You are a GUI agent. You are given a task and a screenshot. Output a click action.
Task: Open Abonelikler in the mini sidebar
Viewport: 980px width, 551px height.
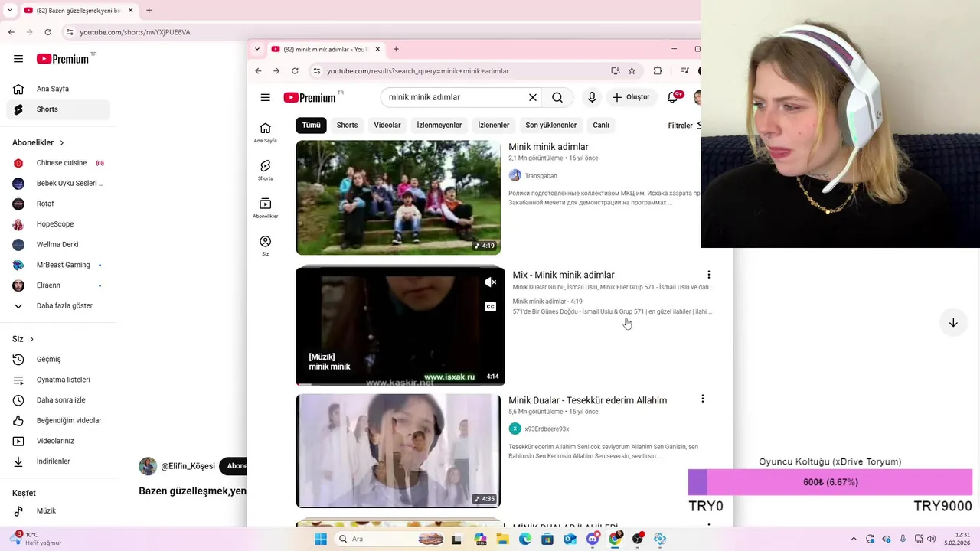click(265, 207)
